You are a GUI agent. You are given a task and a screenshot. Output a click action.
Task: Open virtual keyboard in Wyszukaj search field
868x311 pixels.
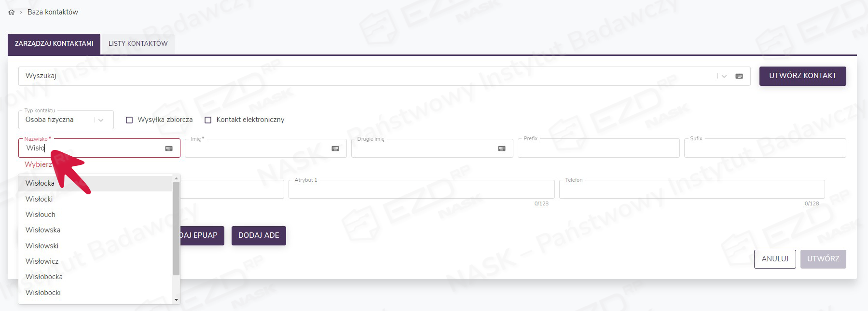[739, 76]
